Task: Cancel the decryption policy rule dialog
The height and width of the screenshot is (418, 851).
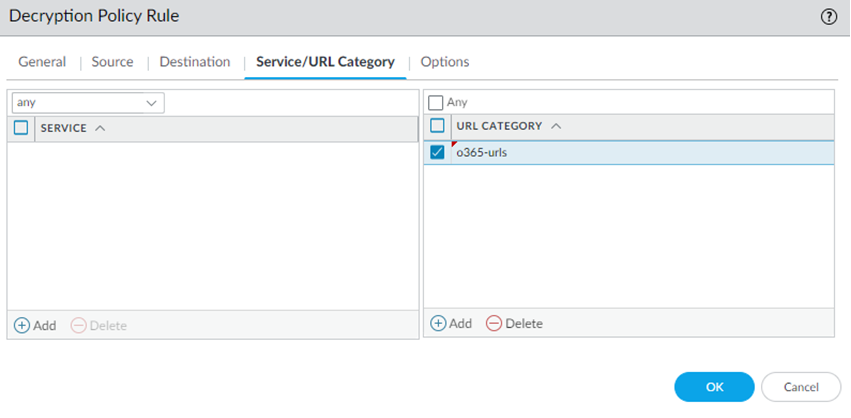Action: click(x=801, y=387)
